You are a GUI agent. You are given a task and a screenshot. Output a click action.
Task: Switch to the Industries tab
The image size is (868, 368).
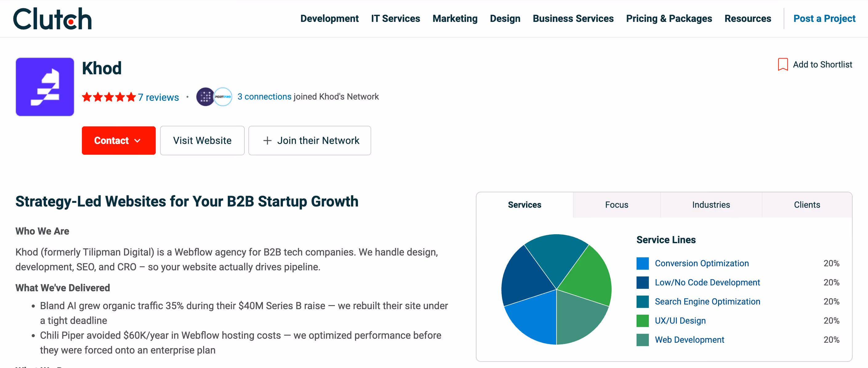tap(711, 205)
